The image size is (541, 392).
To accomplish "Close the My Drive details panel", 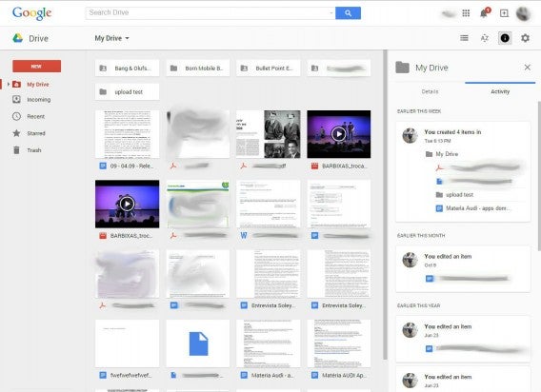I will pos(528,68).
